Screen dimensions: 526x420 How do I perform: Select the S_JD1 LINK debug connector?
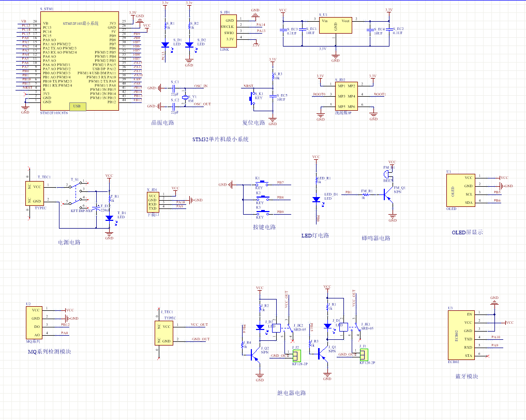[x=229, y=31]
